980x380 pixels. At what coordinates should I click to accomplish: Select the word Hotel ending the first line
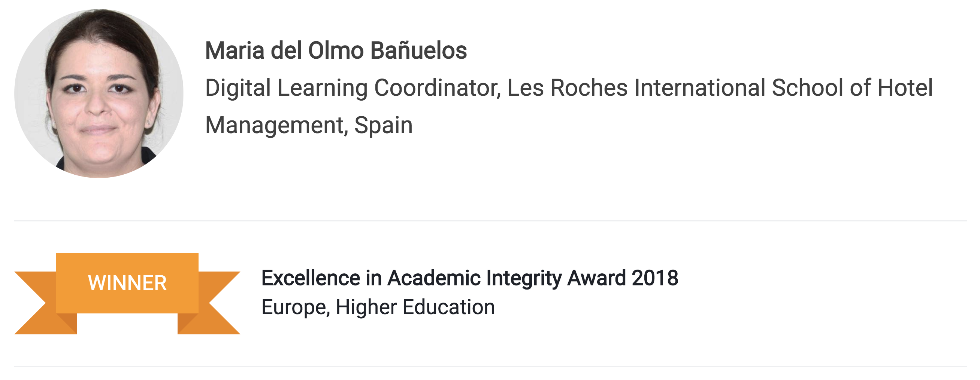pyautogui.click(x=905, y=88)
